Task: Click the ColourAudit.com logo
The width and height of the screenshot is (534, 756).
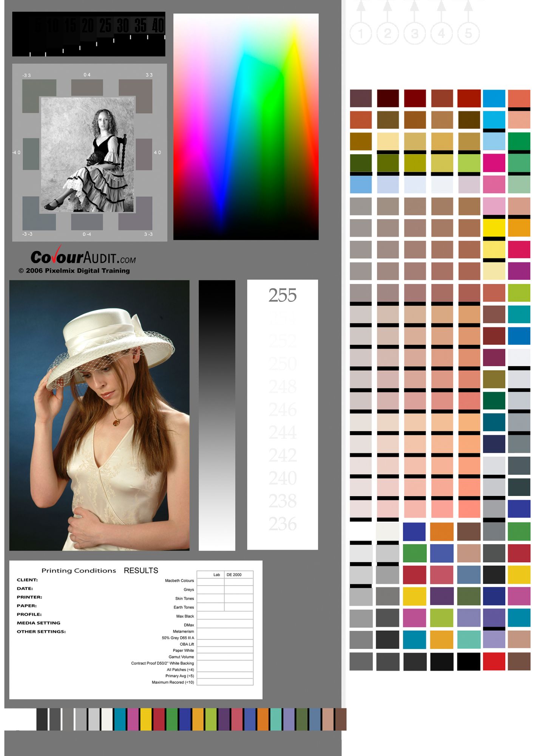Action: [83, 257]
